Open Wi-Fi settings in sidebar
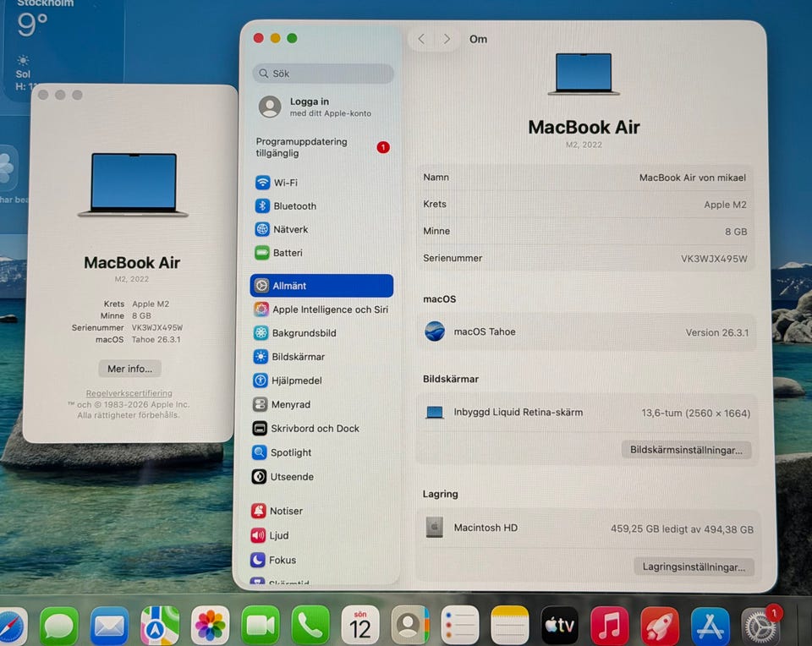Viewport: 812px width, 646px height. tap(284, 183)
